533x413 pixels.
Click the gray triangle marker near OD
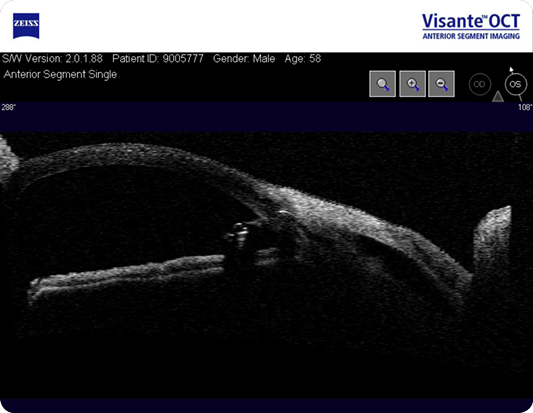click(498, 96)
